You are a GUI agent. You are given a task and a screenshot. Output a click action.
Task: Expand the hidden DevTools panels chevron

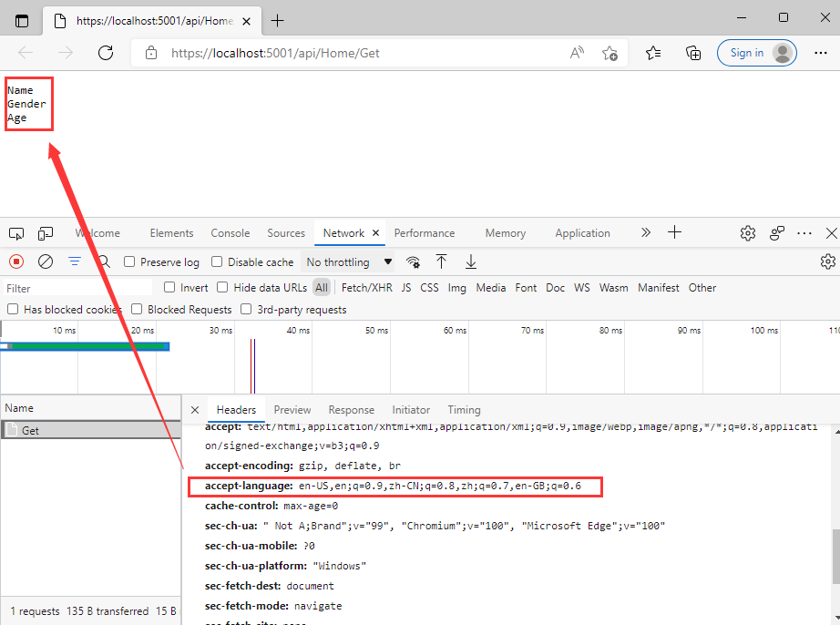tap(645, 232)
